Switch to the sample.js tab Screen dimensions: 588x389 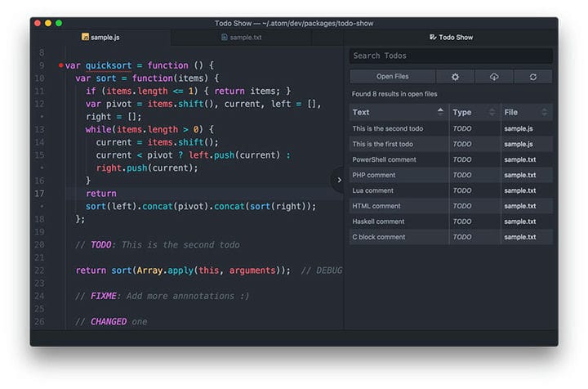100,37
